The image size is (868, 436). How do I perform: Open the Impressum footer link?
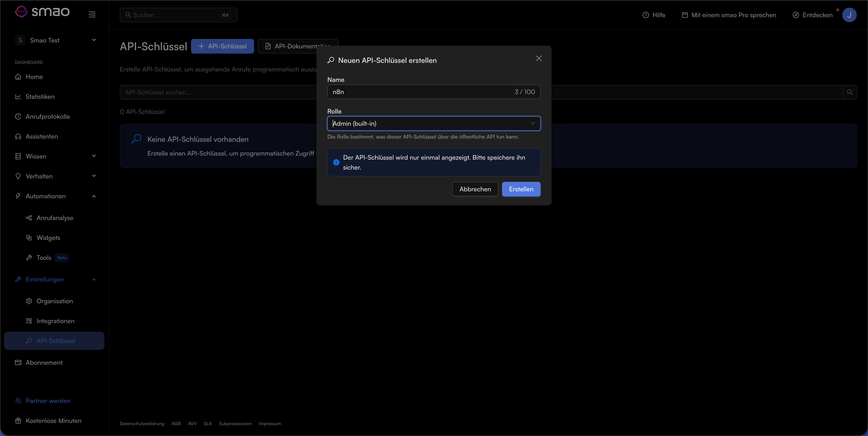[270, 424]
